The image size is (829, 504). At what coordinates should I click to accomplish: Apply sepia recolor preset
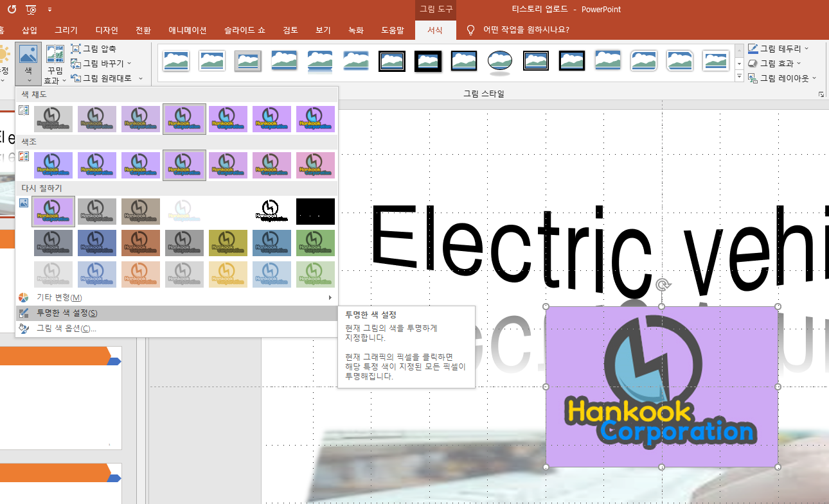[141, 211]
